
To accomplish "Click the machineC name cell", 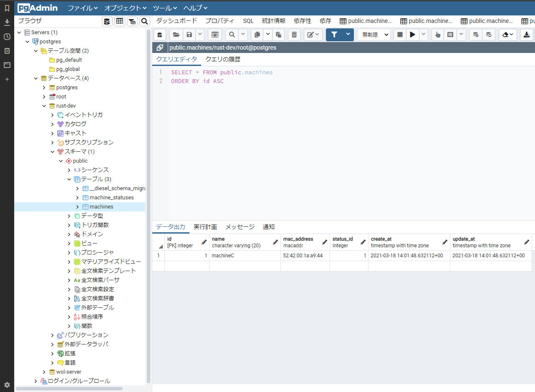I will click(245, 256).
